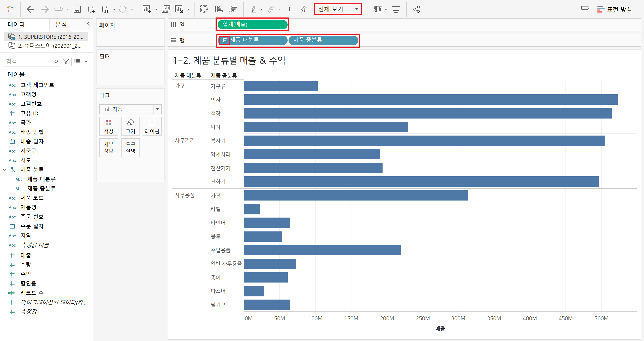Image resolution: width=644 pixels, height=341 pixels.
Task: Click the 색상 color marks card
Action: tap(109, 126)
